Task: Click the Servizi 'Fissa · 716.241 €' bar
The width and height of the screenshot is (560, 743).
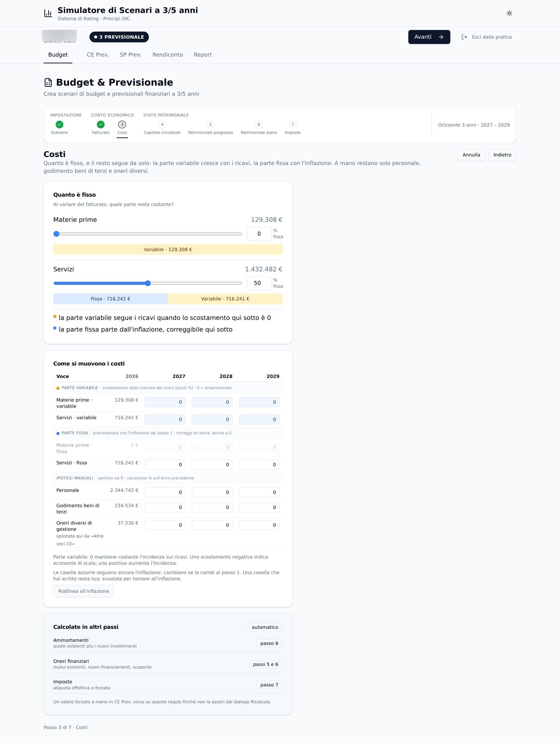Action: pyautogui.click(x=110, y=299)
